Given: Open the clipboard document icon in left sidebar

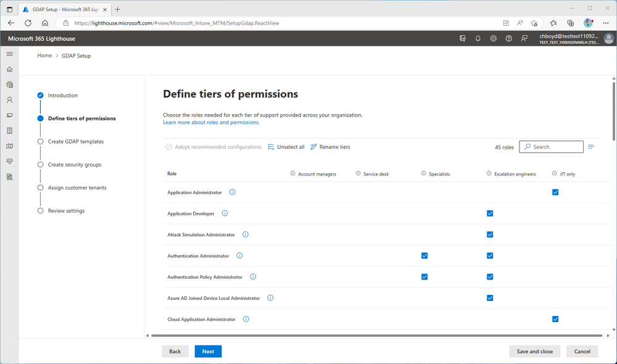Looking at the screenshot, I should pyautogui.click(x=10, y=131).
